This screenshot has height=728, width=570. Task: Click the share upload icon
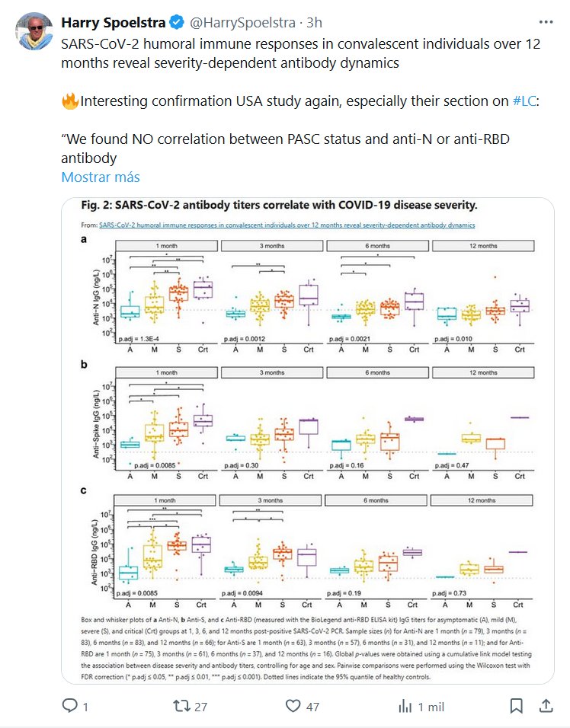pyautogui.click(x=546, y=707)
